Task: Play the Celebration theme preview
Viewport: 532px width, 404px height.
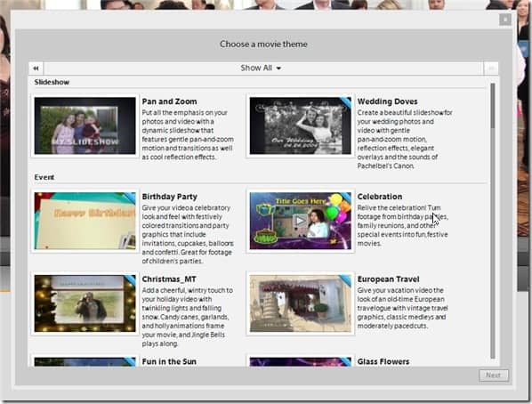Action: point(300,221)
